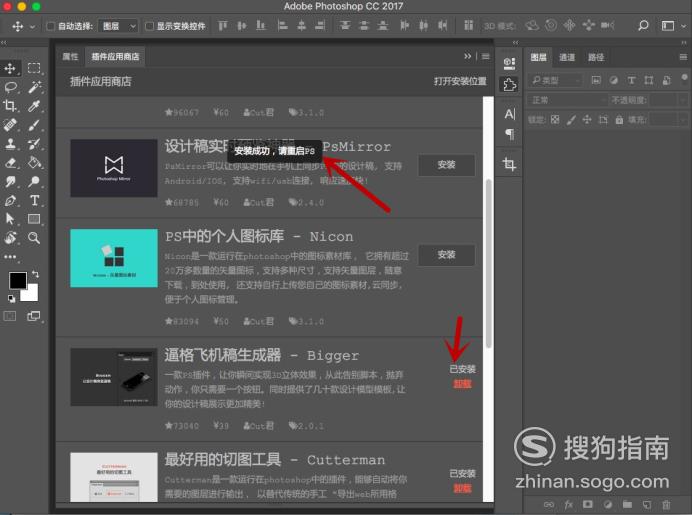Toggle Quick Mask mode icon
The image size is (692, 515).
(x=10, y=316)
